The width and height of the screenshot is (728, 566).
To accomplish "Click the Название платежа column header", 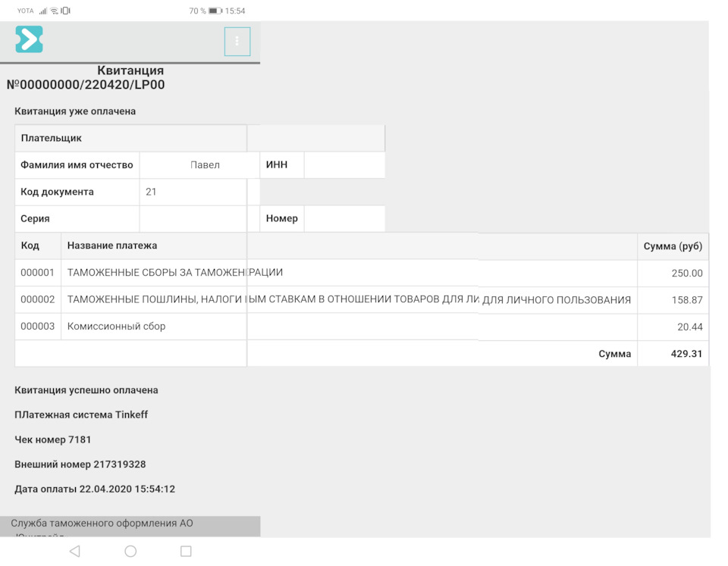I will click(x=112, y=246).
